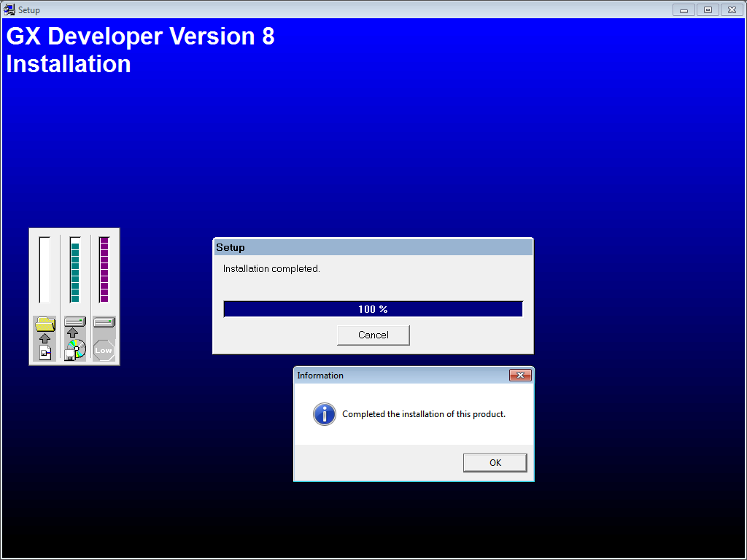The height and width of the screenshot is (560, 747).
Task: Click the CD disc icon in gauge panel
Action: [75, 349]
